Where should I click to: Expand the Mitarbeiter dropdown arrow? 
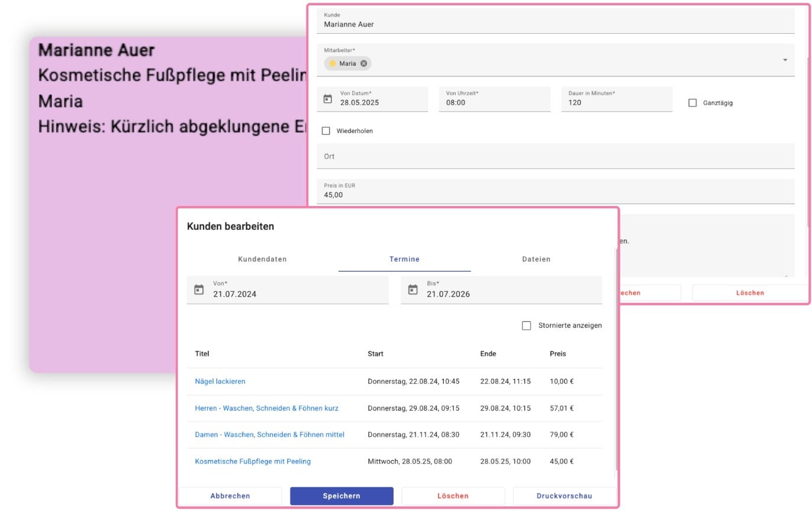785,60
